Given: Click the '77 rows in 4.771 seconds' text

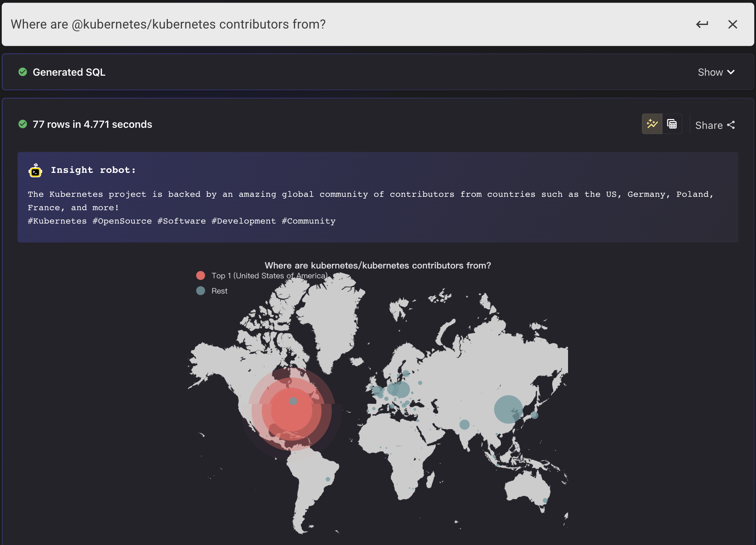Looking at the screenshot, I should click(x=92, y=124).
